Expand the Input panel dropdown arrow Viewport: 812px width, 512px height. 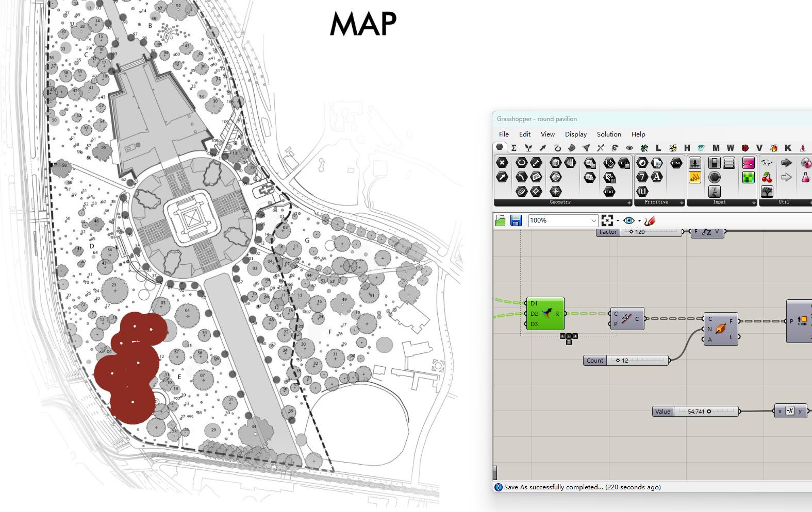(754, 202)
